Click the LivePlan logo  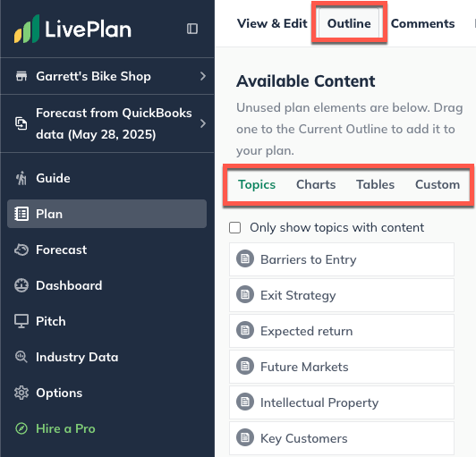(x=72, y=29)
